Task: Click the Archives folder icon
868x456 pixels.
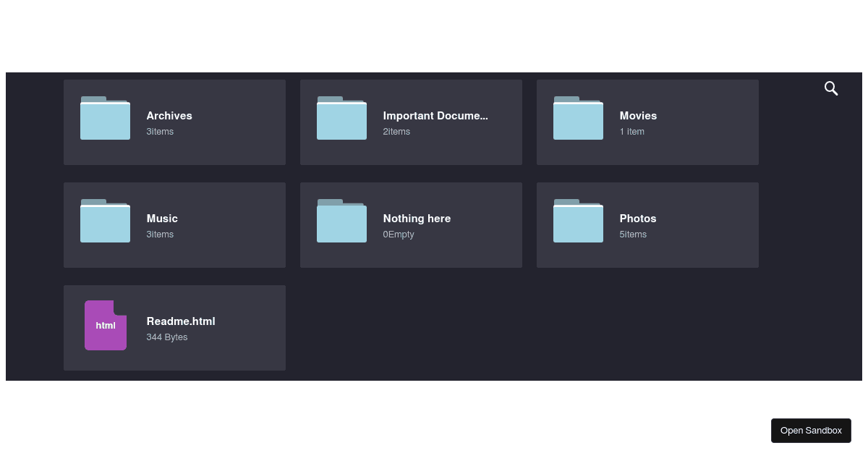Action: 105,118
